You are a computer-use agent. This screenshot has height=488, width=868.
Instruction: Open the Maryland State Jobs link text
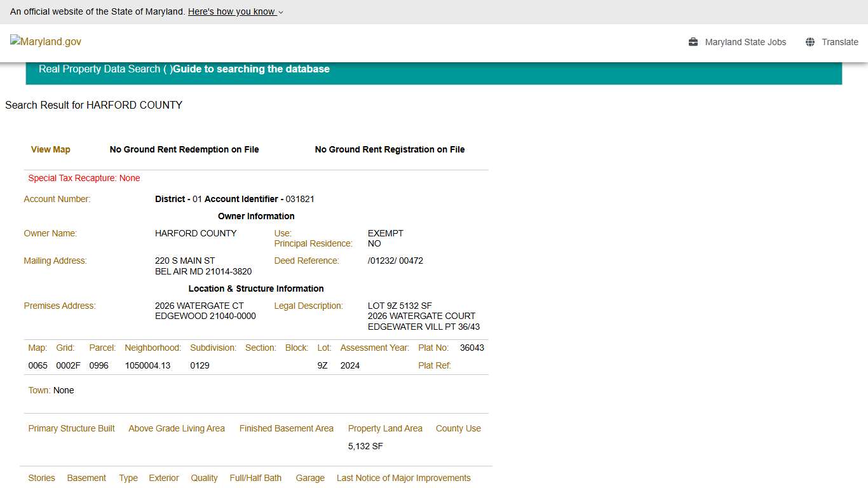[x=745, y=42]
